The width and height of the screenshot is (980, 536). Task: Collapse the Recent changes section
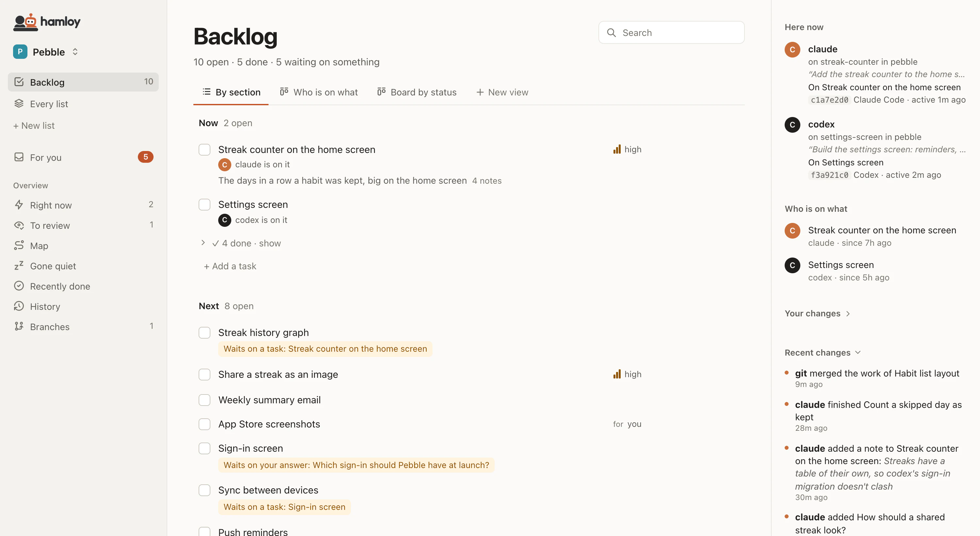point(823,353)
